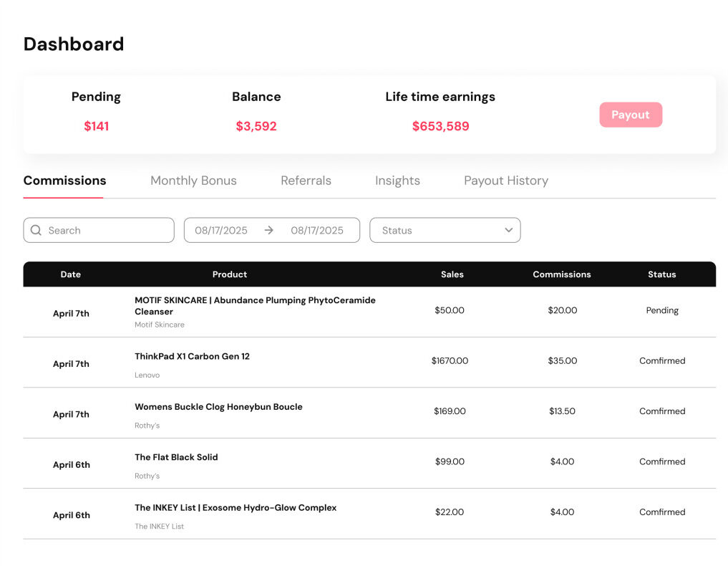Click the arrow between the date fields
Viewport: 728px width, 566px height.
tap(269, 230)
